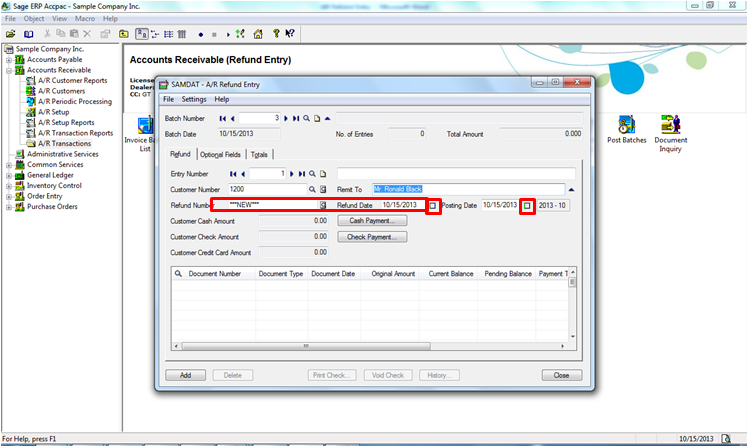The height and width of the screenshot is (446, 747).
Task: Expand the General Ledger tree node
Action: (9, 175)
